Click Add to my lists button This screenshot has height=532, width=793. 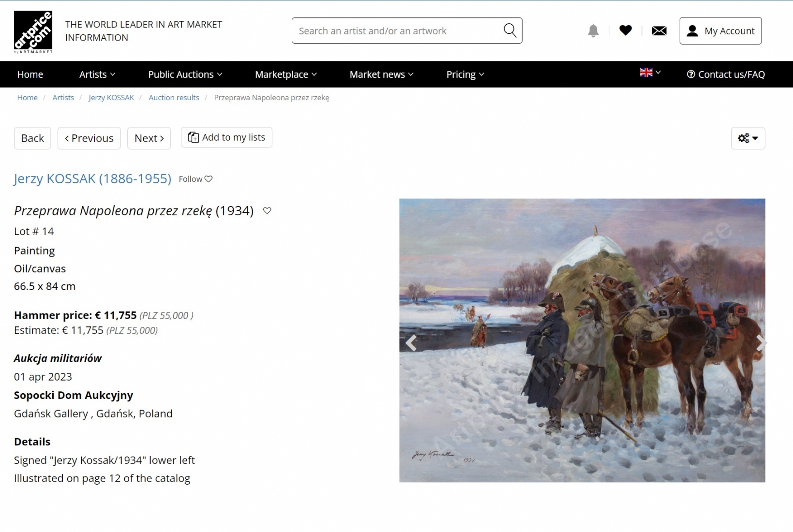point(226,137)
